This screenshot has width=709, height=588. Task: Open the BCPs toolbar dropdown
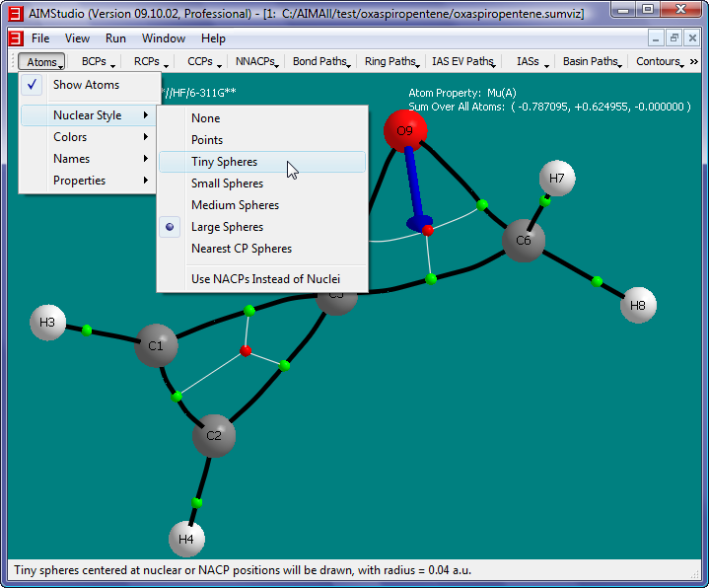[99, 62]
